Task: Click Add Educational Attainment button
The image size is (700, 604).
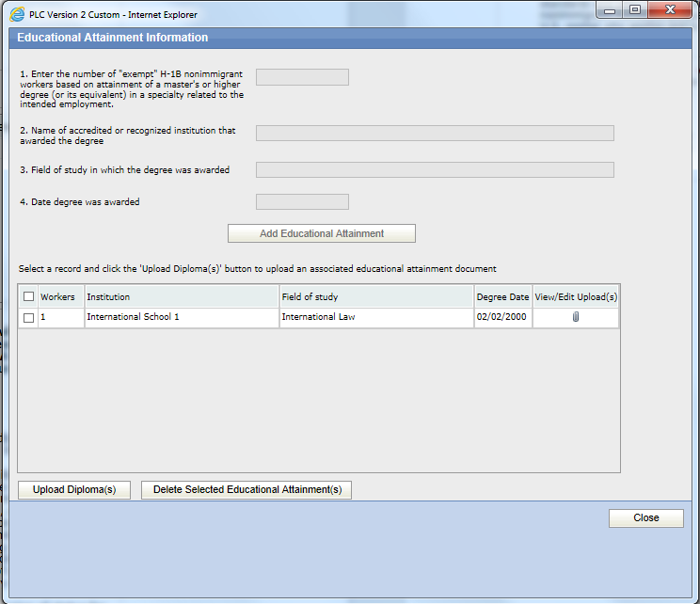Action: pos(322,233)
